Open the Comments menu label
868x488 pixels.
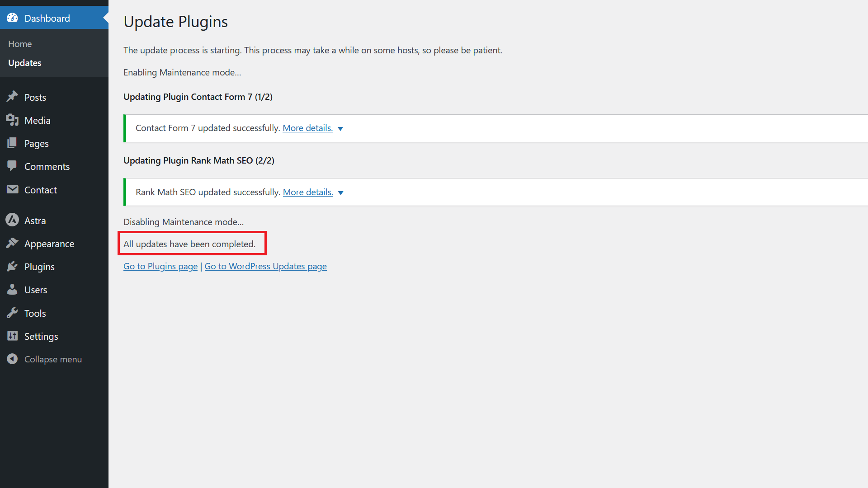tap(47, 166)
